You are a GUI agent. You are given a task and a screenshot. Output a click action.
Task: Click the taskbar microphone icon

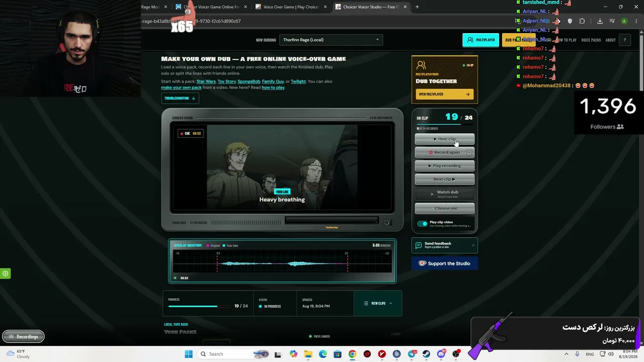click(x=577, y=354)
